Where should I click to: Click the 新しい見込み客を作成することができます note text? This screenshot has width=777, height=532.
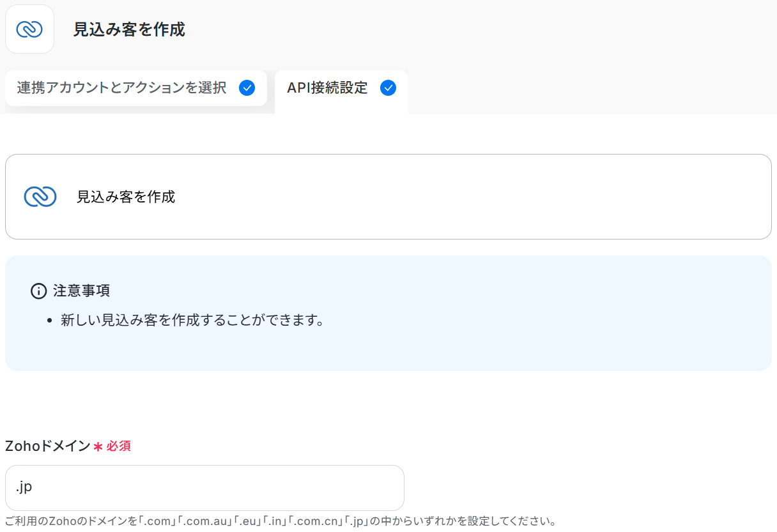[x=193, y=320]
